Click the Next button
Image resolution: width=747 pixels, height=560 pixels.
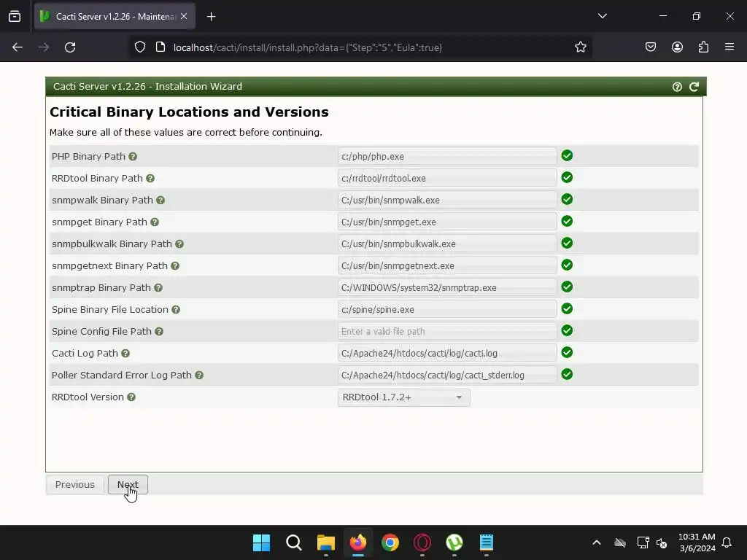coord(128,485)
